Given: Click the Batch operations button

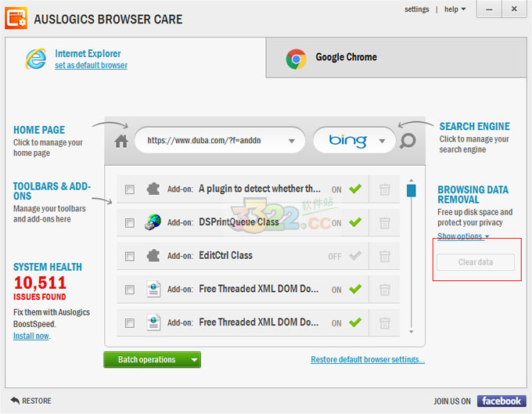Looking at the screenshot, I should [152, 360].
